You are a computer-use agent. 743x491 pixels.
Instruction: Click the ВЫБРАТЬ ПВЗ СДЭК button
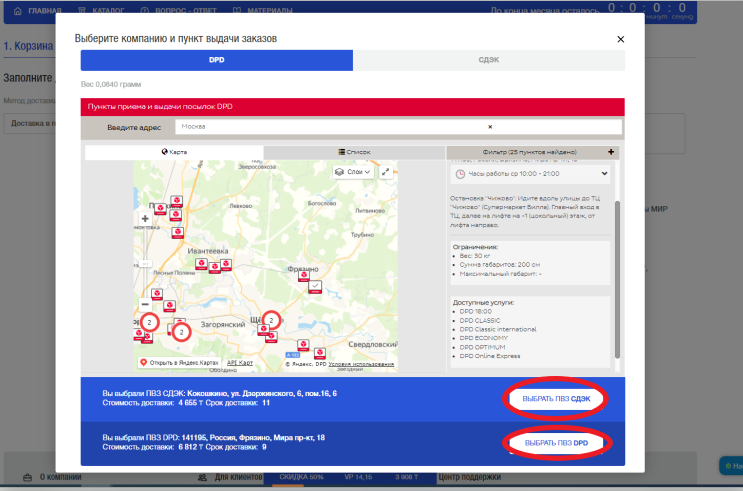[556, 399]
